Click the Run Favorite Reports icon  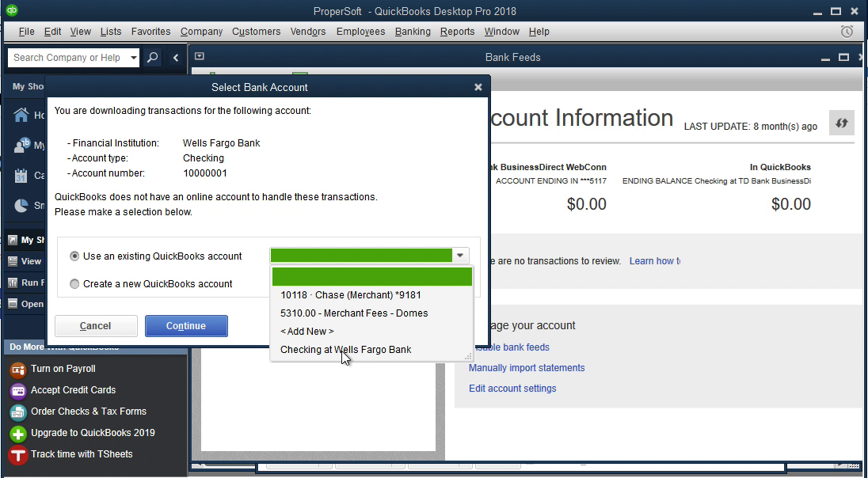13,283
